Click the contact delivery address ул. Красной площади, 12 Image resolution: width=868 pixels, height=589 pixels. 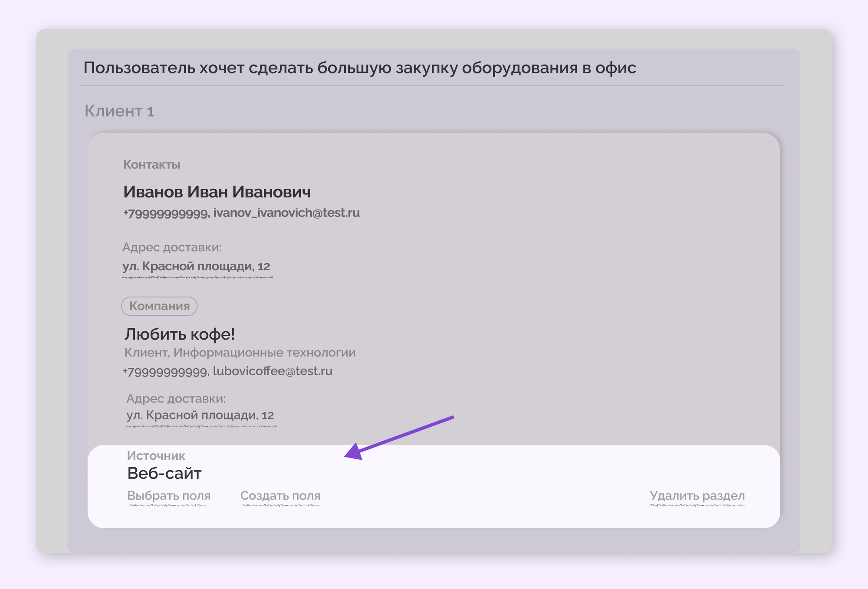coord(197,267)
